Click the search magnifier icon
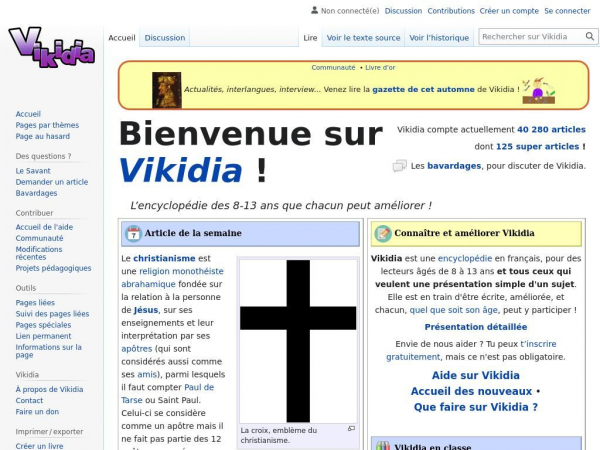600x450 pixels. [x=590, y=37]
